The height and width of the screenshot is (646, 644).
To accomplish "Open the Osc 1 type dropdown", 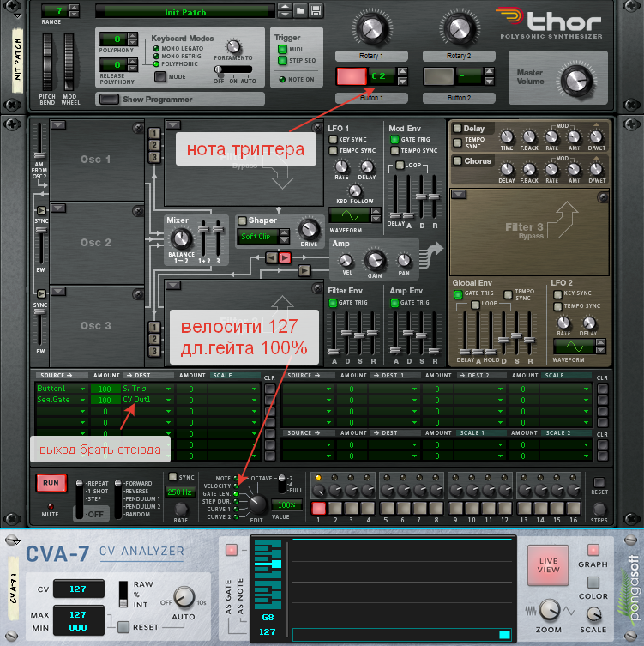I will [58, 125].
